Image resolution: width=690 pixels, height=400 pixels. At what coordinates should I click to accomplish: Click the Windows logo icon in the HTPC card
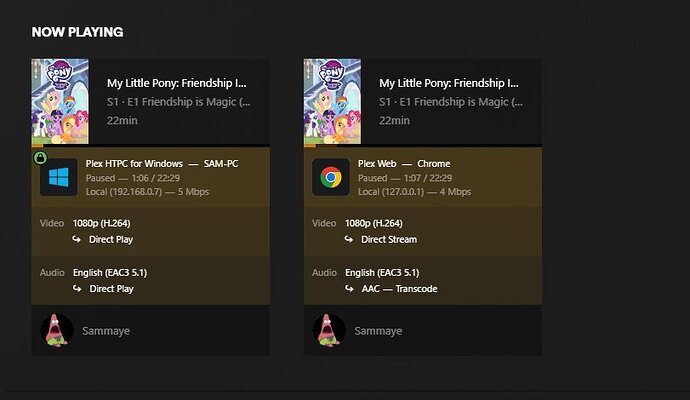pyautogui.click(x=59, y=177)
